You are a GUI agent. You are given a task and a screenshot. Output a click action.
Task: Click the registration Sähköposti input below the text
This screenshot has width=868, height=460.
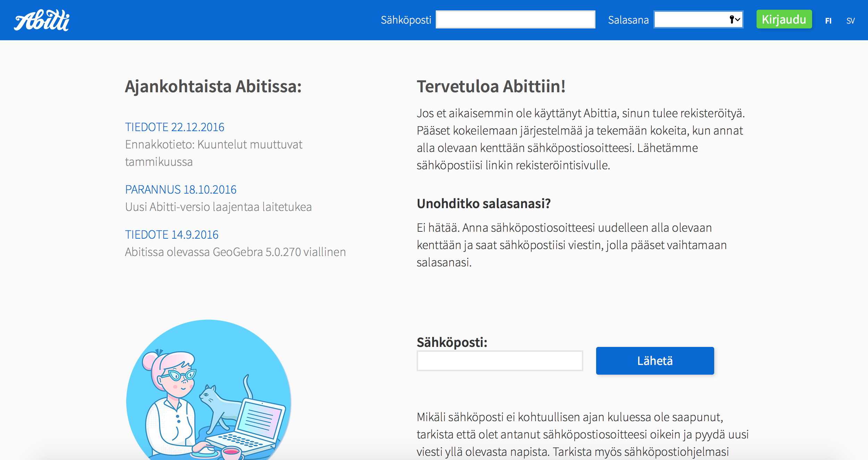tap(500, 361)
